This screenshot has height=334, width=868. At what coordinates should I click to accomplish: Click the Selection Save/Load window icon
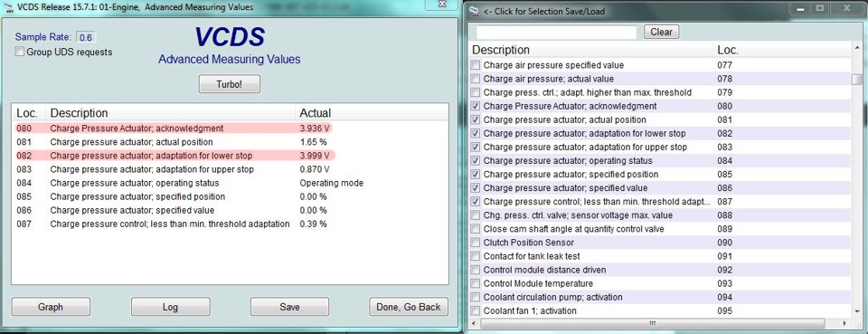point(474,11)
